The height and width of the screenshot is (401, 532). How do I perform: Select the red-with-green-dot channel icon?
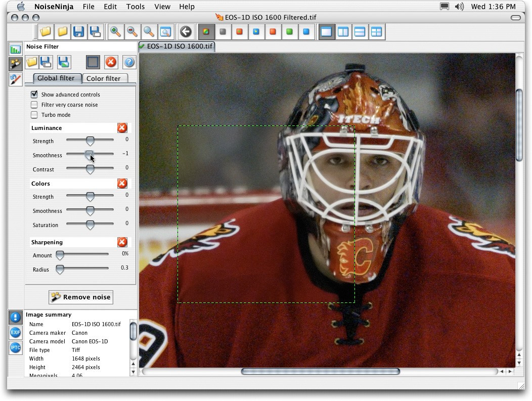(239, 32)
